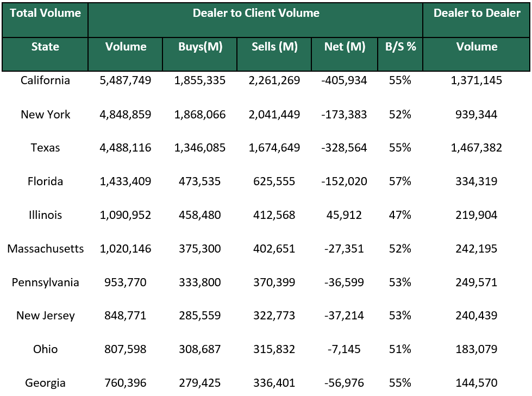Click Ohio sells 315,832

274,349
